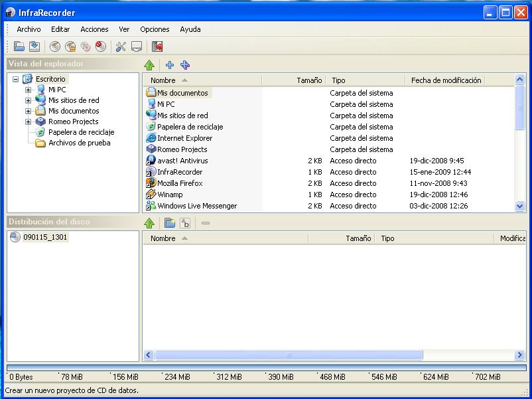Click the copy disc toolbar icon

tap(86, 46)
